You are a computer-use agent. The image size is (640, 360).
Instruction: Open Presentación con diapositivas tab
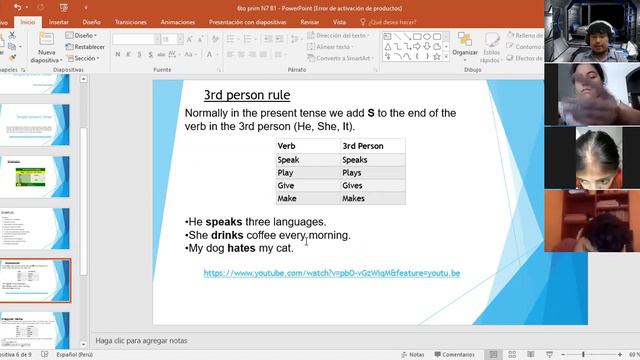(x=248, y=22)
